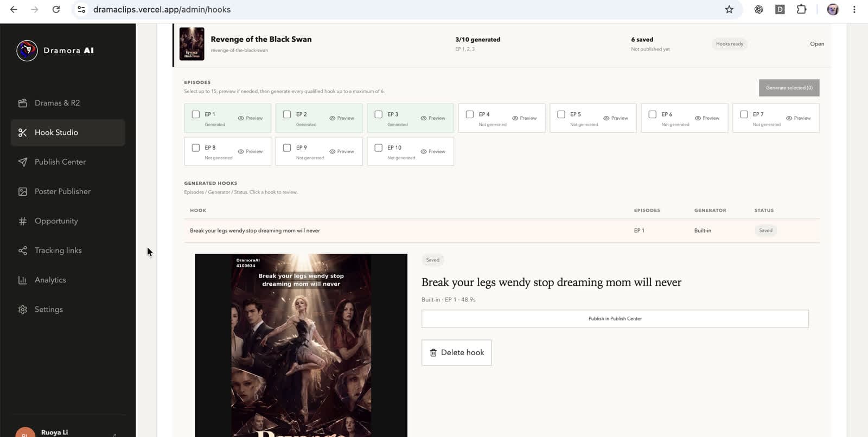The image size is (868, 437).
Task: Click the Generate selected (0) button
Action: pos(789,88)
